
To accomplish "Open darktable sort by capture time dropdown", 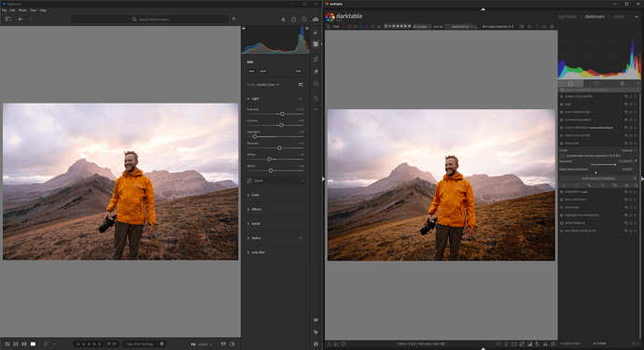I will click(459, 27).
